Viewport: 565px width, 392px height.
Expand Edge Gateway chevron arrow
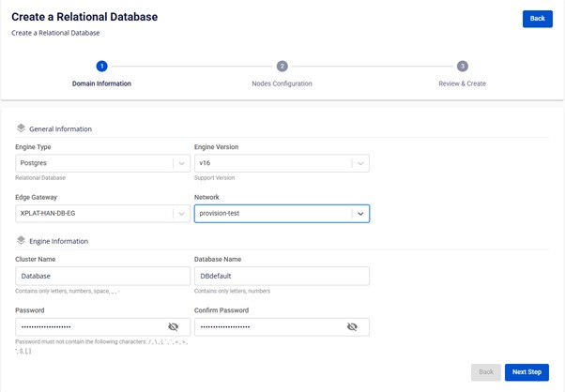click(182, 214)
